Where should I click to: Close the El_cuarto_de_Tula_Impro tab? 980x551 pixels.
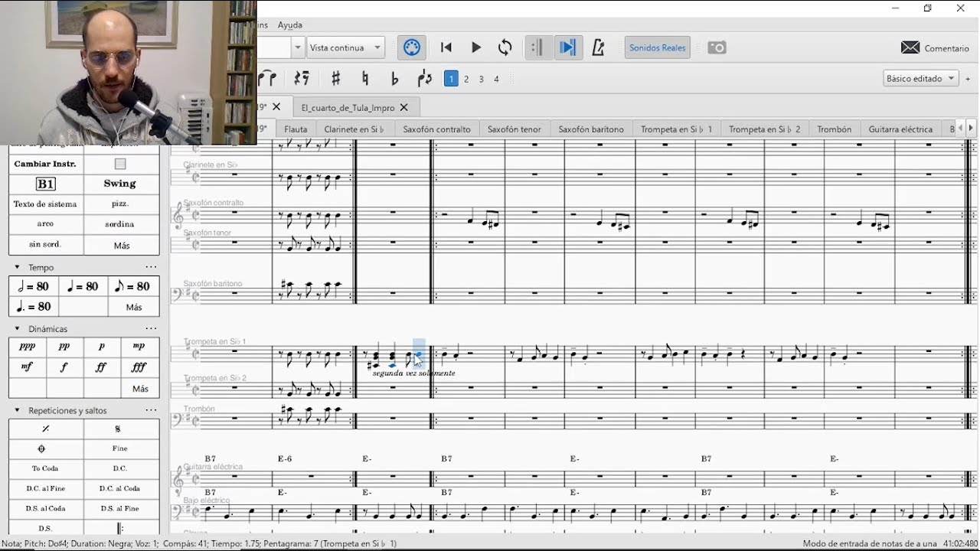coord(404,107)
